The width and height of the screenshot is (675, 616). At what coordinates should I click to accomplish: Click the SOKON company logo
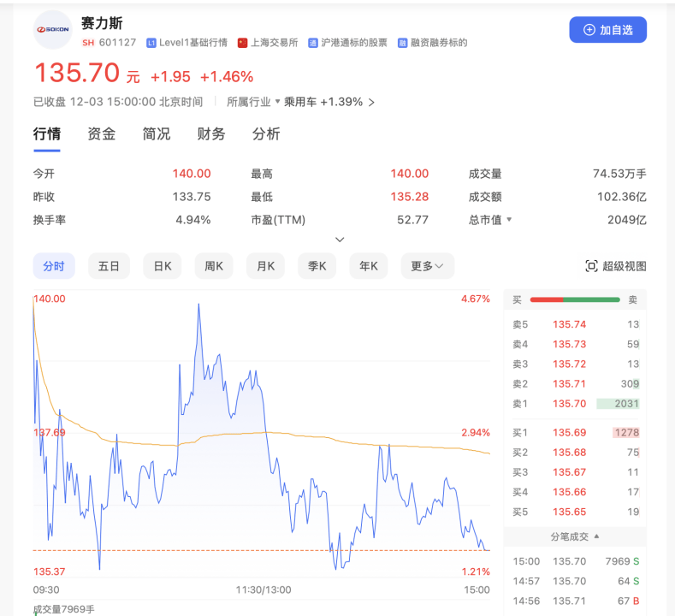(x=52, y=30)
